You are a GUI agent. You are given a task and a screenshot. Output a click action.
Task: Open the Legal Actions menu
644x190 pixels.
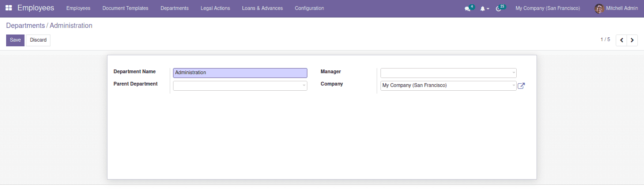pos(215,9)
